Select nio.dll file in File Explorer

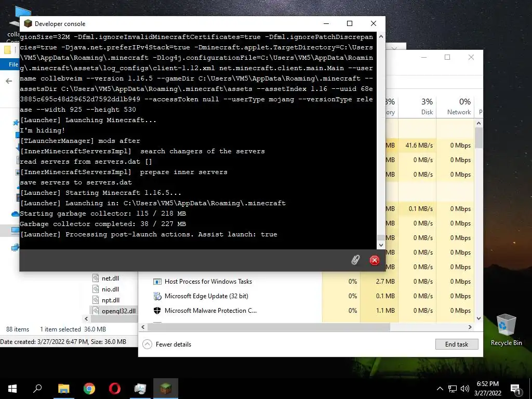tap(110, 289)
